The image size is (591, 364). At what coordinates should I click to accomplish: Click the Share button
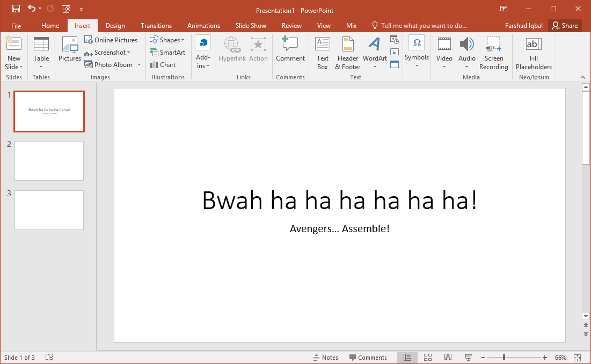565,26
